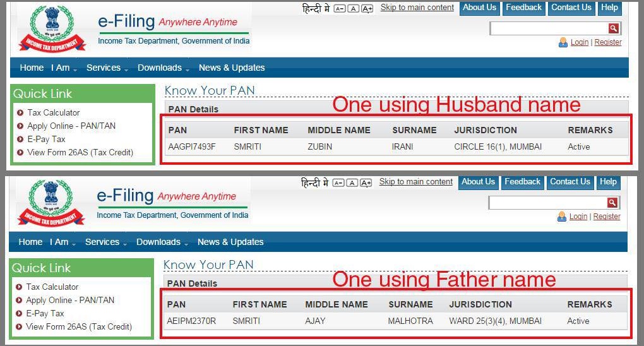Click the Income Tax Department emblem in bottom page
The image size is (644, 346).
pyautogui.click(x=51, y=203)
